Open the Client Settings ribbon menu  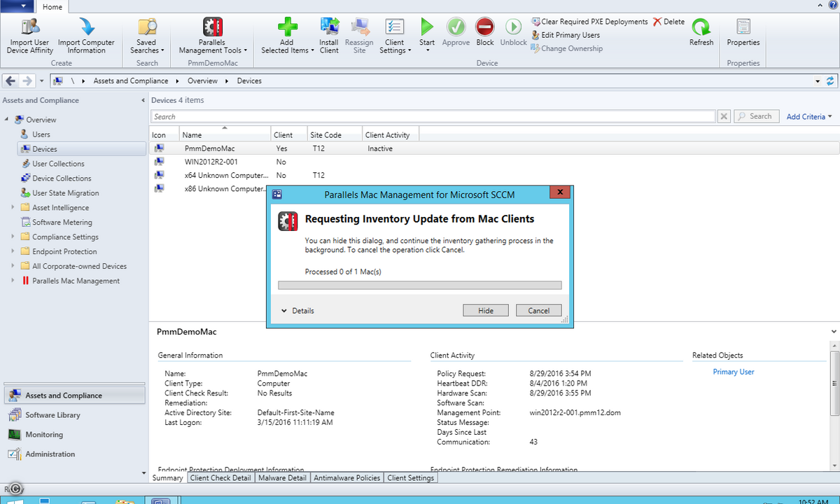395,36
